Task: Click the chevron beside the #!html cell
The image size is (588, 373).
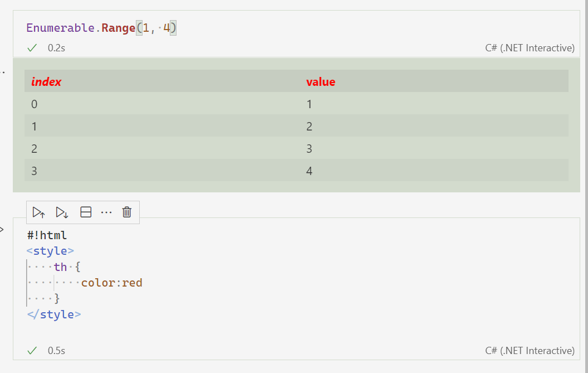Action: point(2,229)
